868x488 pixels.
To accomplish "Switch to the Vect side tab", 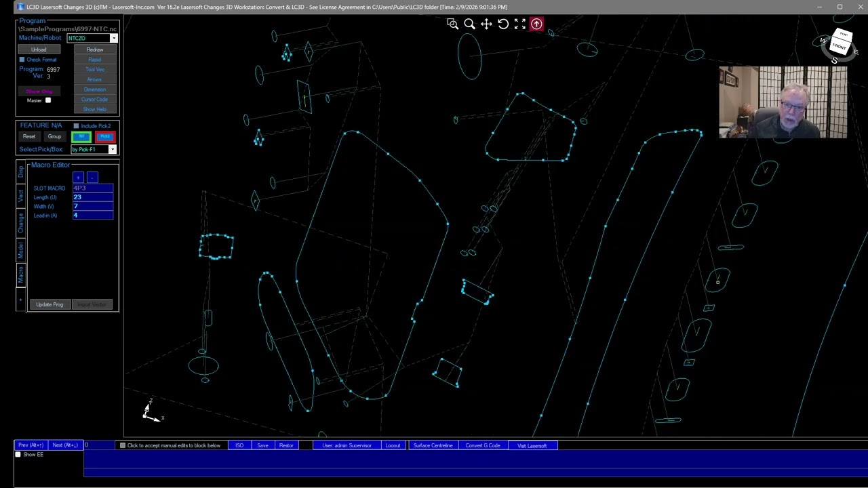I will pos(20,197).
